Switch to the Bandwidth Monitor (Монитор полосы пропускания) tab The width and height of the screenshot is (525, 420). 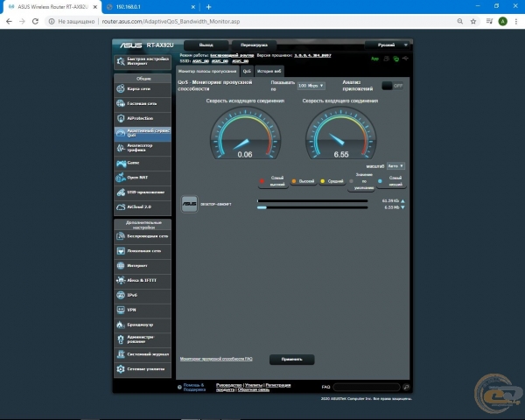[207, 71]
